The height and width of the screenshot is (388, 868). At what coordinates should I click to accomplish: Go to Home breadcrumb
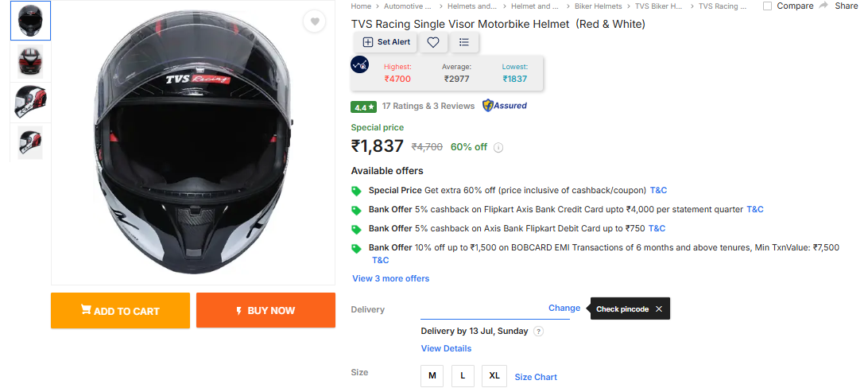361,6
